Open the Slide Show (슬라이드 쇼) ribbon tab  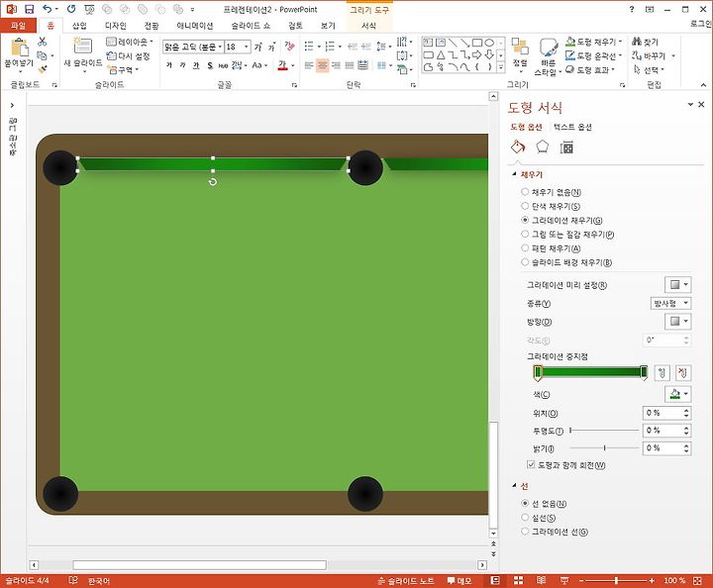(251, 26)
